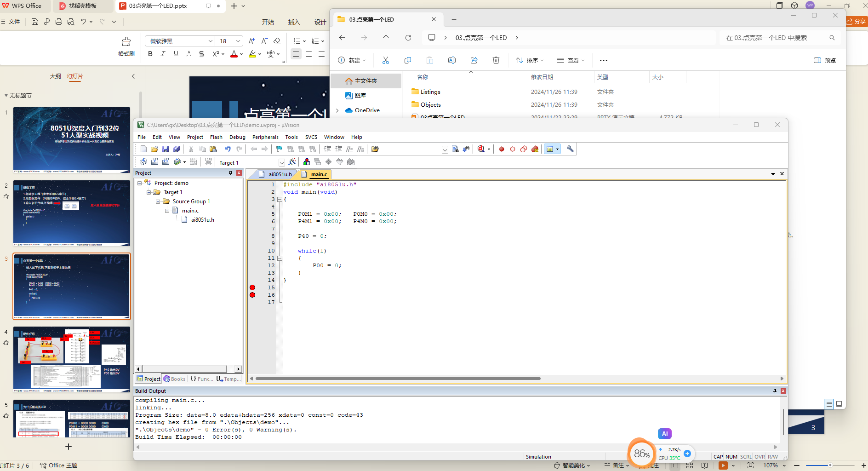Click highlight color swatch in WPS
Viewport: 868px width, 471px height.
[252, 54]
